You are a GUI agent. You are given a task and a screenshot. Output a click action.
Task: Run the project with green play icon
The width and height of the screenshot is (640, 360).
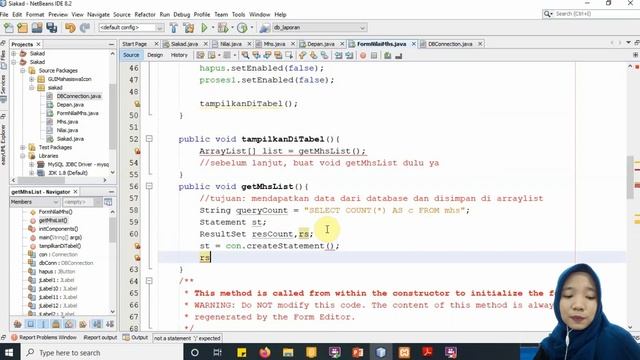pos(204,27)
